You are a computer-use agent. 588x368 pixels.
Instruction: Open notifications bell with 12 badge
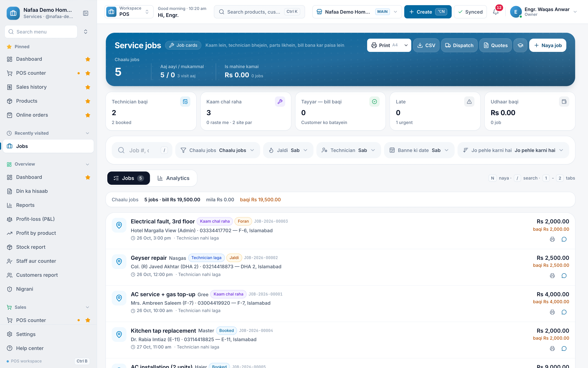[x=496, y=12]
